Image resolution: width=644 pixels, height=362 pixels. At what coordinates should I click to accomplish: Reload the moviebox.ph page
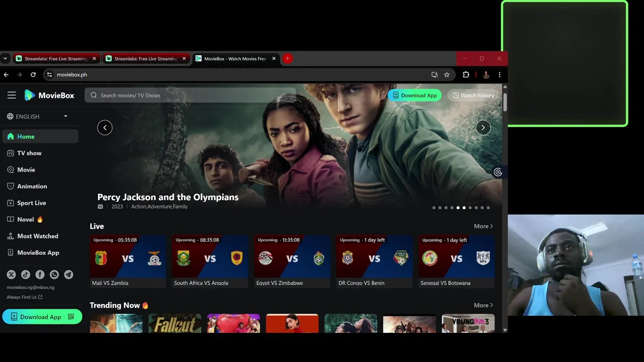33,74
